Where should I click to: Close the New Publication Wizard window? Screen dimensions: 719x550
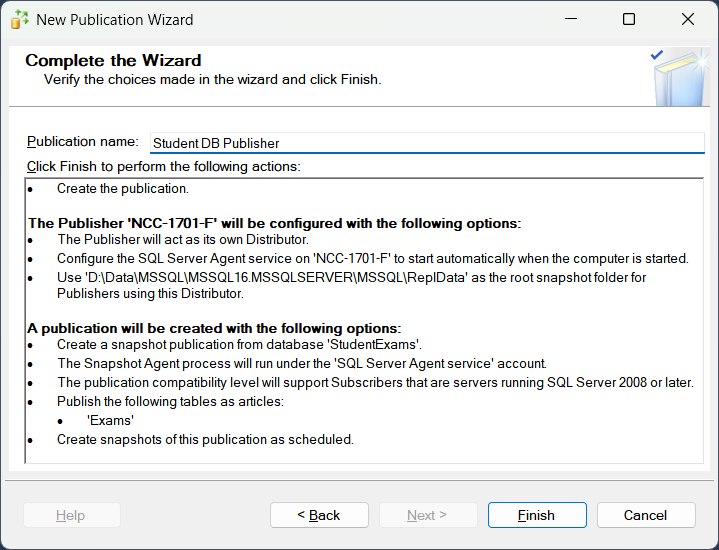pos(688,19)
